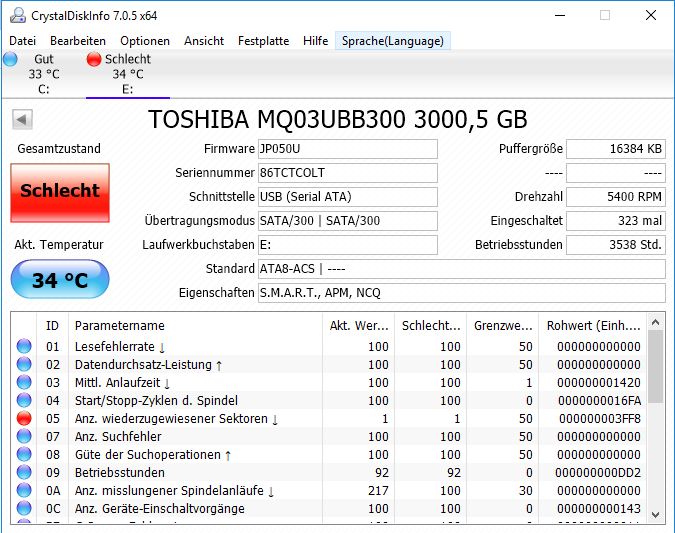675x533 pixels.
Task: Click blue status dot of Mittl. Anlaufzeit row
Action: coord(24,382)
